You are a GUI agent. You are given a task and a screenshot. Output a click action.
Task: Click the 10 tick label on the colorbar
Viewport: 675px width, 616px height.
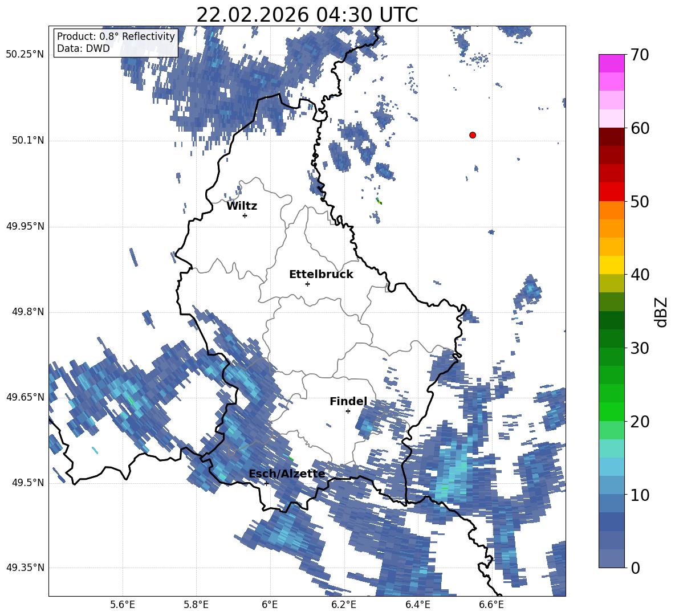point(640,495)
